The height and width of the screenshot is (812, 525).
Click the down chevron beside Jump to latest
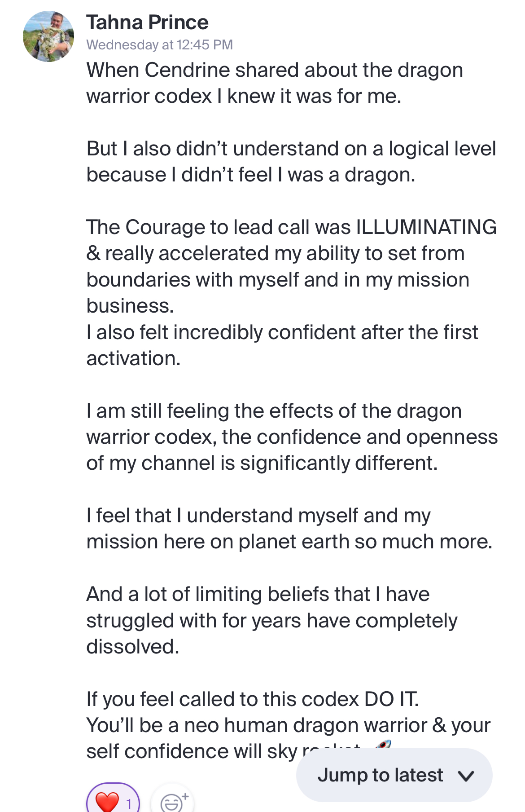466,776
